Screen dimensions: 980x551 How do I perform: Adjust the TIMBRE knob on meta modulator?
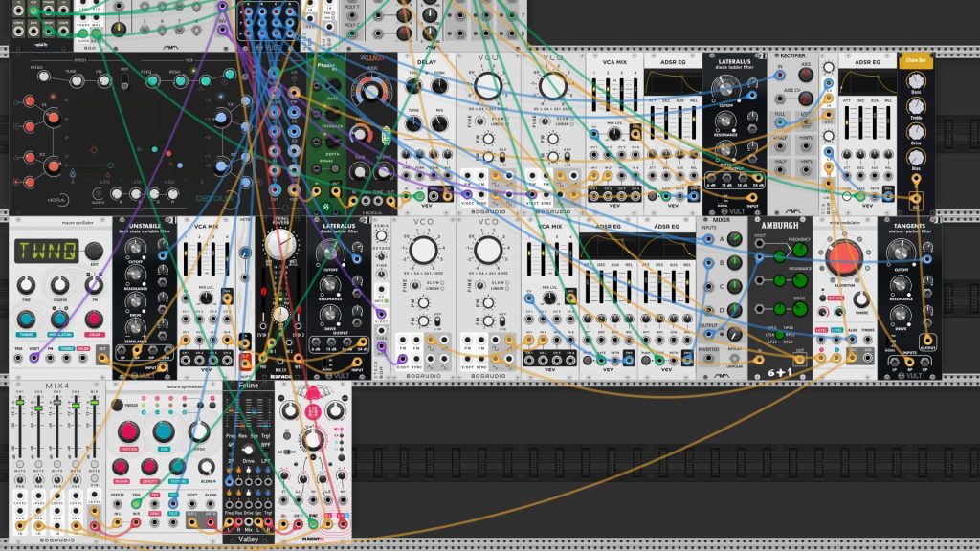click(861, 299)
